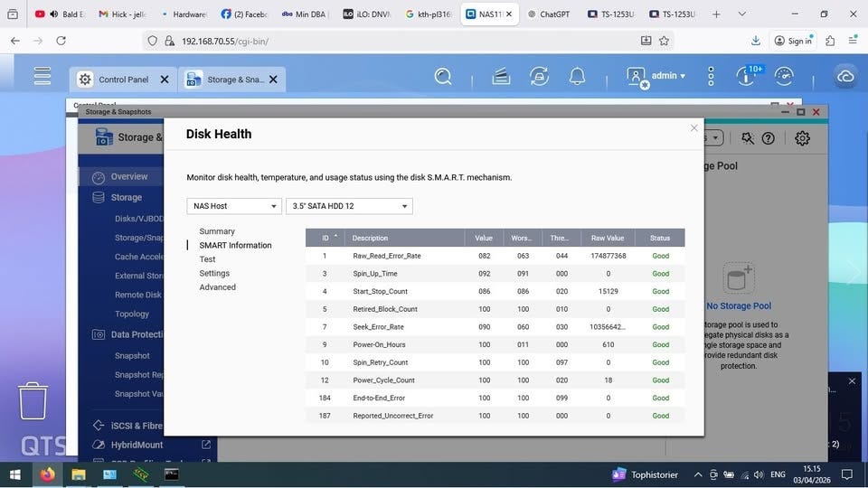Select Settings in Disk Health sidebar
Viewport: 868px width, 488px height.
click(214, 273)
